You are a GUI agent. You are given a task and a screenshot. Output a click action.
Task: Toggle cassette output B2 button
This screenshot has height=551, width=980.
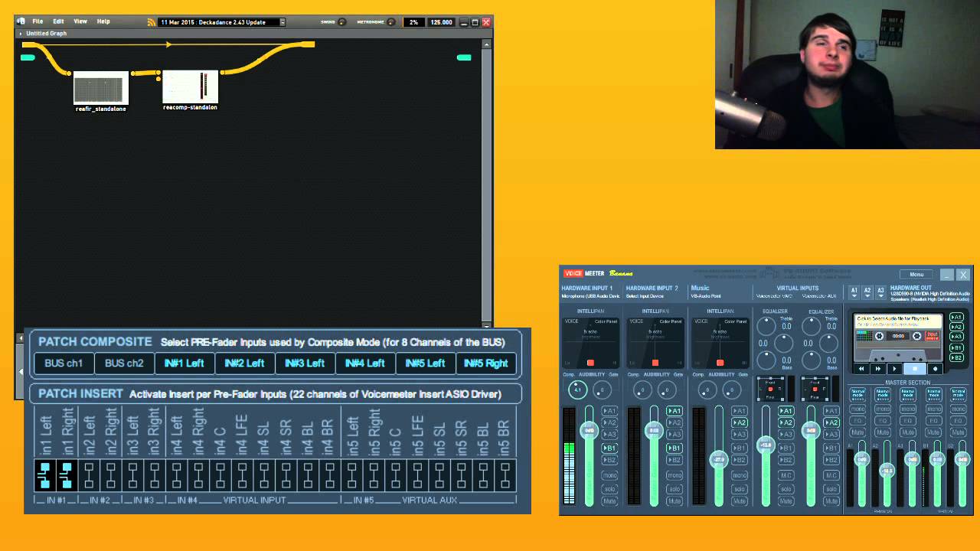point(956,357)
